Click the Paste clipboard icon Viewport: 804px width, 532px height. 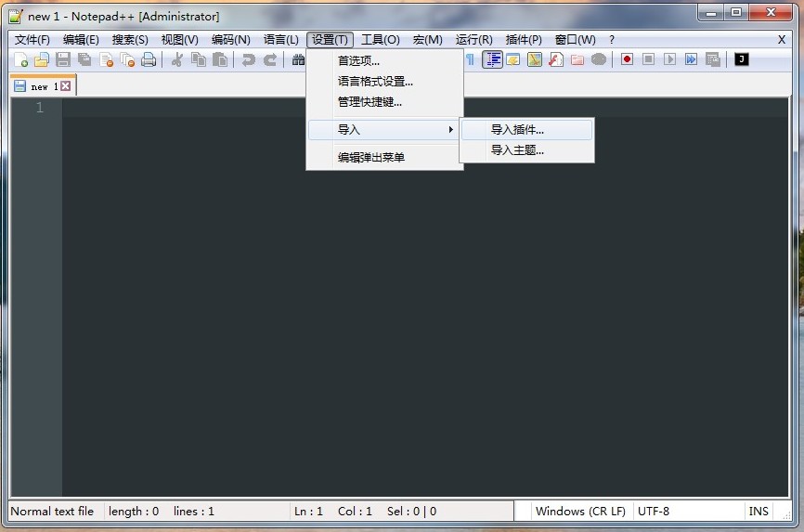(x=220, y=60)
